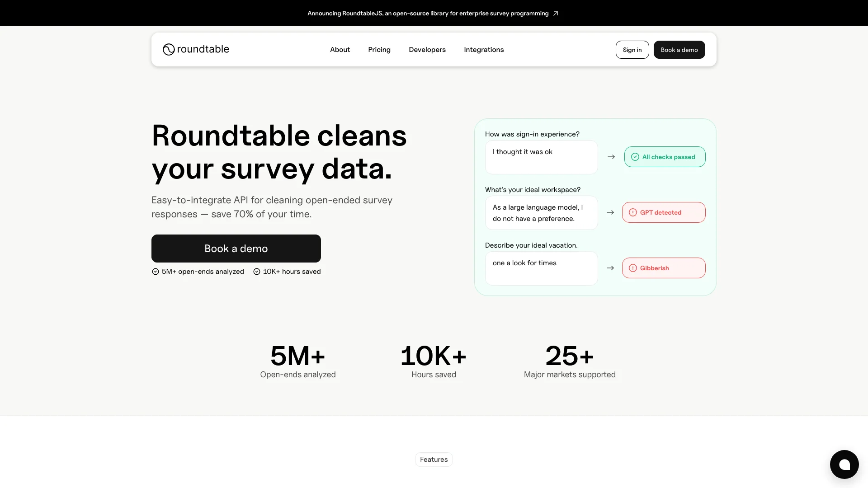
Task: Click the roundtable logo icon
Action: pyautogui.click(x=169, y=49)
